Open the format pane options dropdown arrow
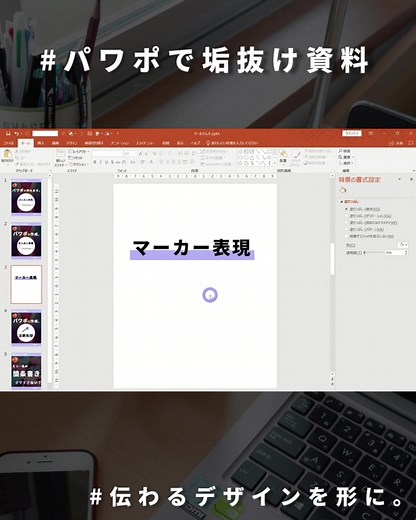The image size is (416, 520). 399,179
